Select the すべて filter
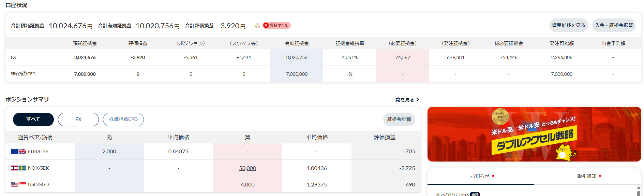Screen dimensions: 644x196 coord(33,120)
